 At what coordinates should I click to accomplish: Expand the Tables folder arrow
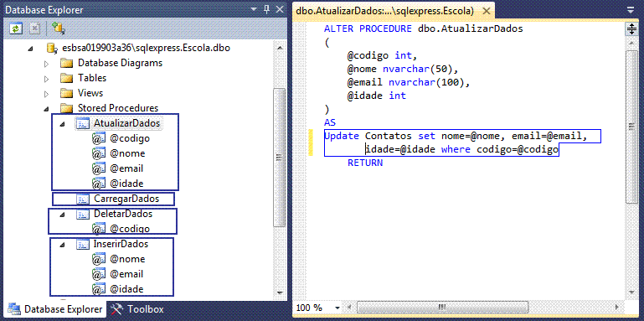click(46, 79)
